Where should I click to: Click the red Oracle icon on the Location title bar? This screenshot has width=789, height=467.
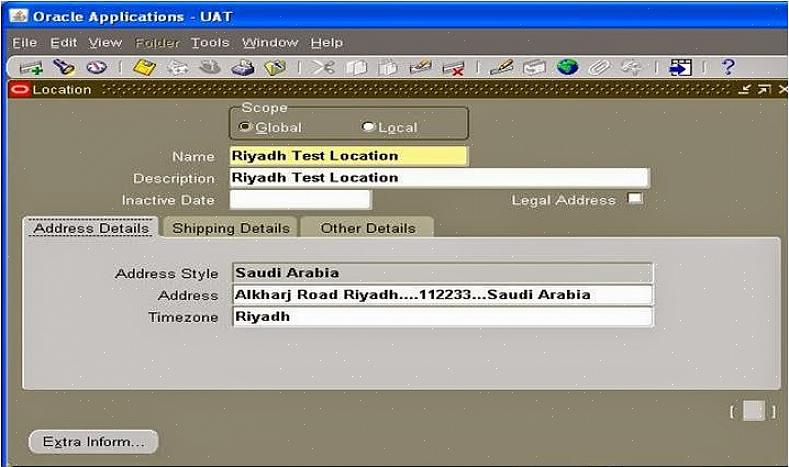[20, 90]
